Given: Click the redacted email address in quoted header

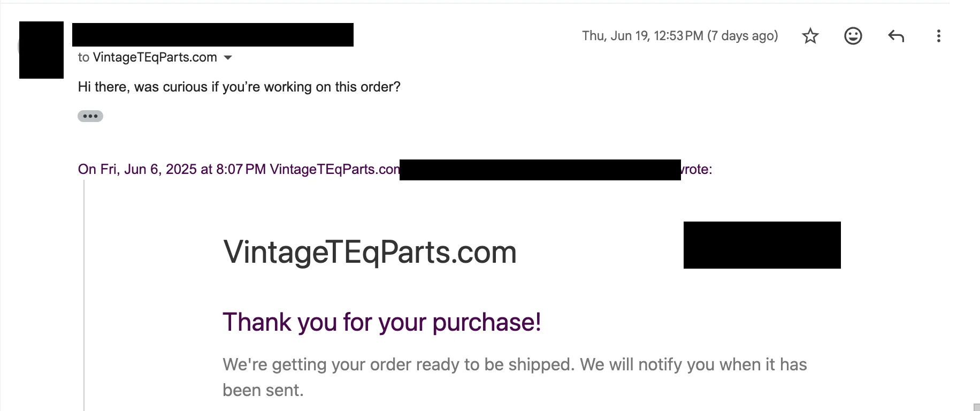Looking at the screenshot, I should (540, 170).
